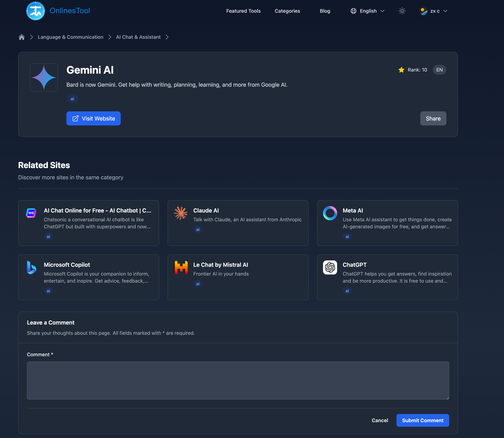Click the ChatGPT OpenAI logo icon
Screen dimensions: 504x438
point(330,267)
